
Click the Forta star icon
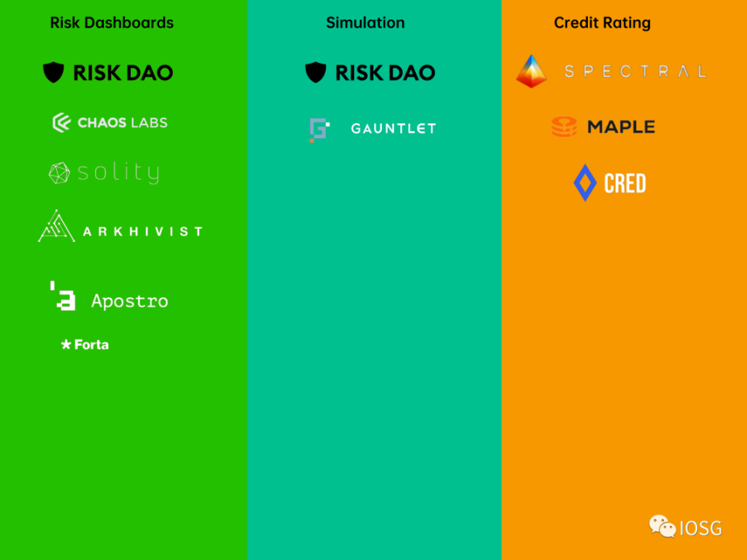pos(66,344)
